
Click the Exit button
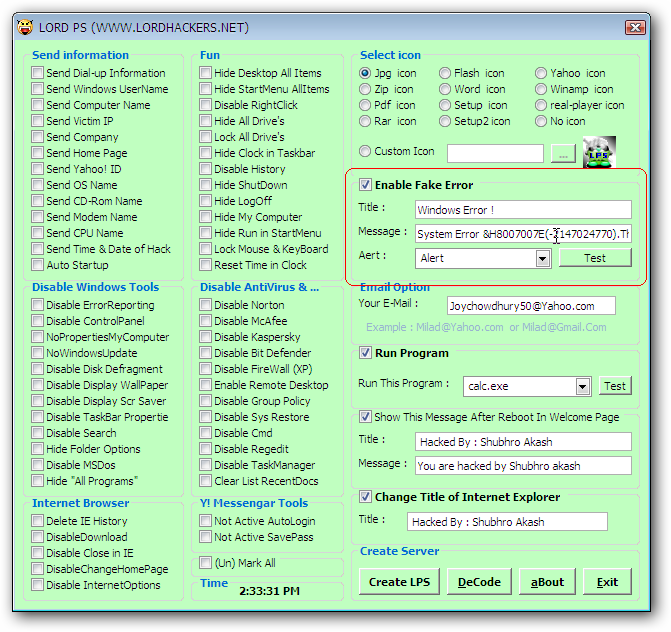[607, 582]
